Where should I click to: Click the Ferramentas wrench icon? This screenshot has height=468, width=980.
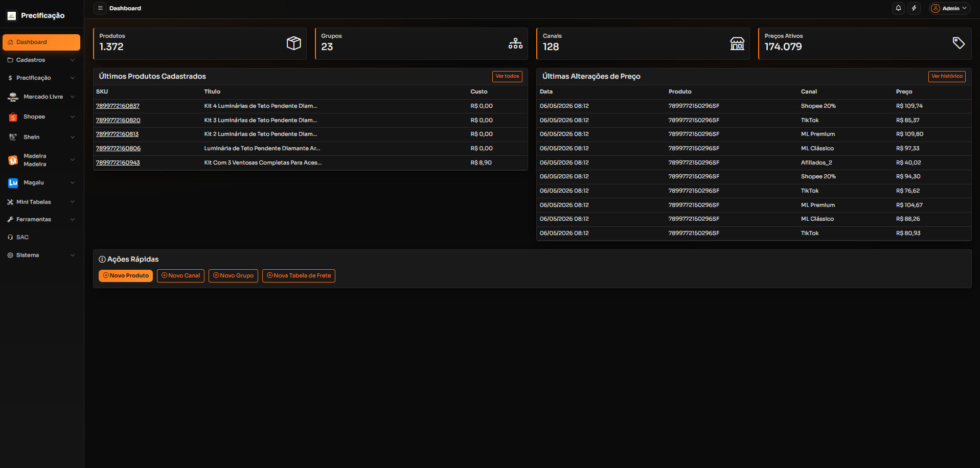[10, 220]
